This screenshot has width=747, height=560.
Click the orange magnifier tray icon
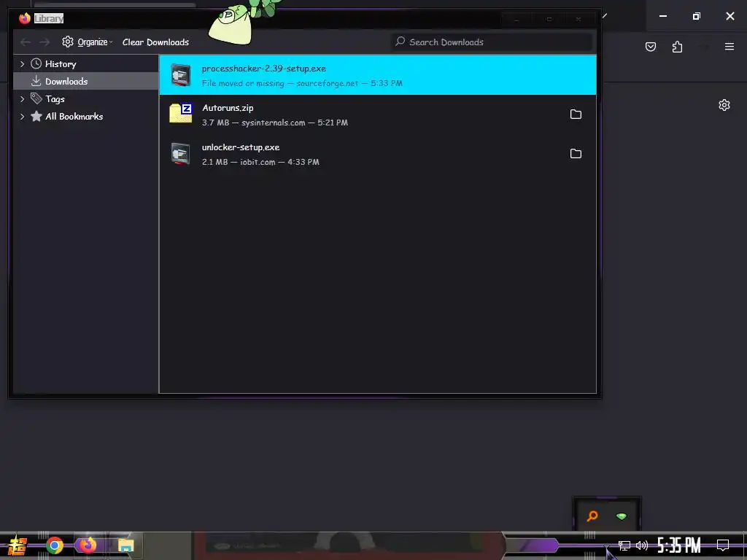click(x=592, y=516)
